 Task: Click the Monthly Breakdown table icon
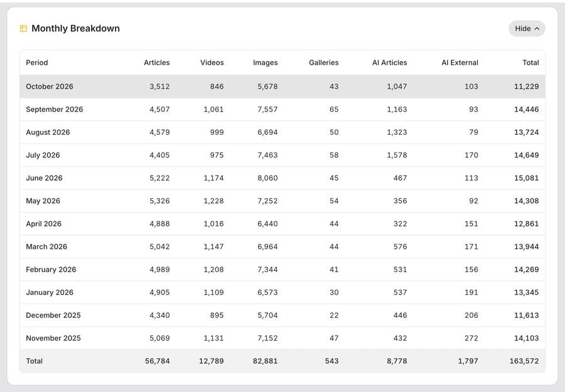point(23,28)
